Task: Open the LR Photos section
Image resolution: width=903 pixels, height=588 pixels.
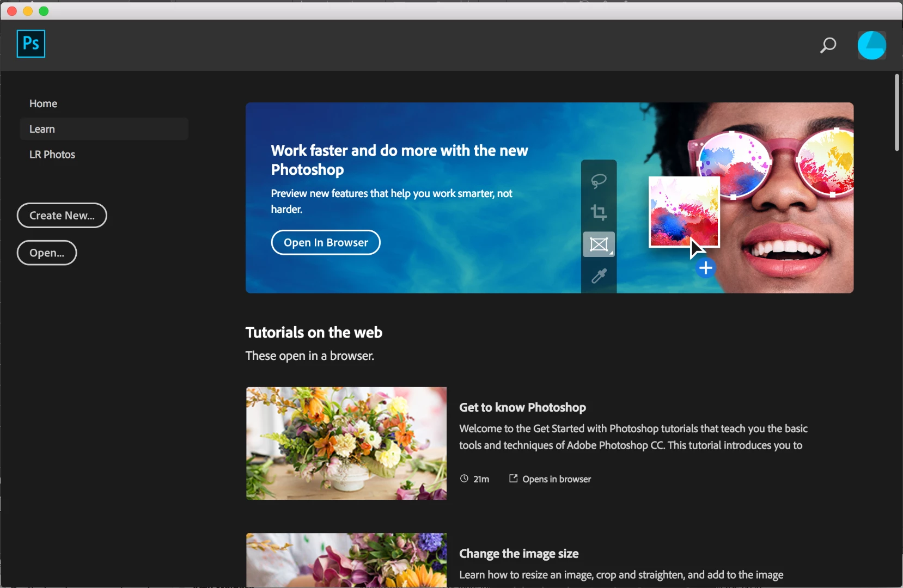Action: [52, 155]
